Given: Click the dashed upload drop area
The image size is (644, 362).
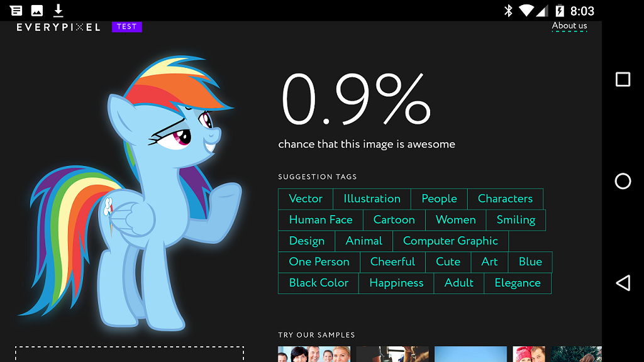Looking at the screenshot, I should click(x=130, y=354).
